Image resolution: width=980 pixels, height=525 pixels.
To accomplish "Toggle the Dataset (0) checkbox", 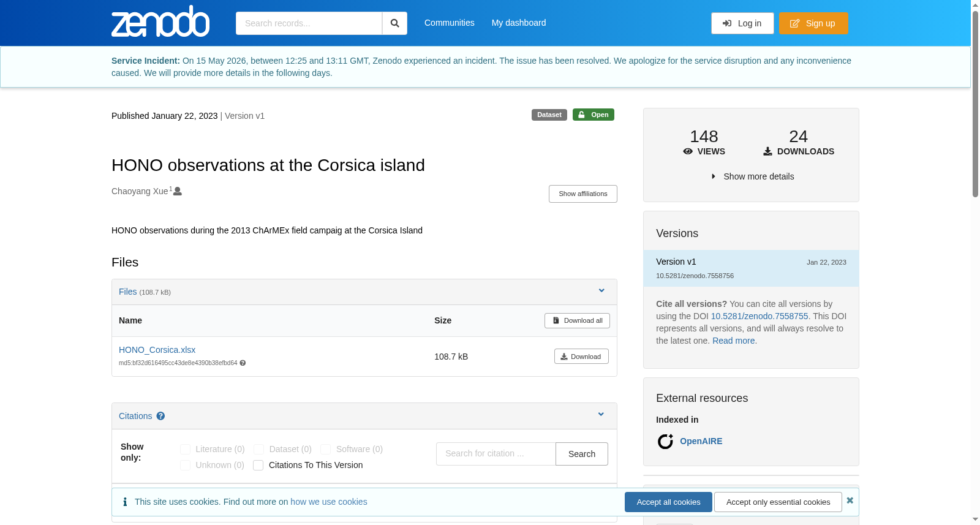I will click(258, 449).
